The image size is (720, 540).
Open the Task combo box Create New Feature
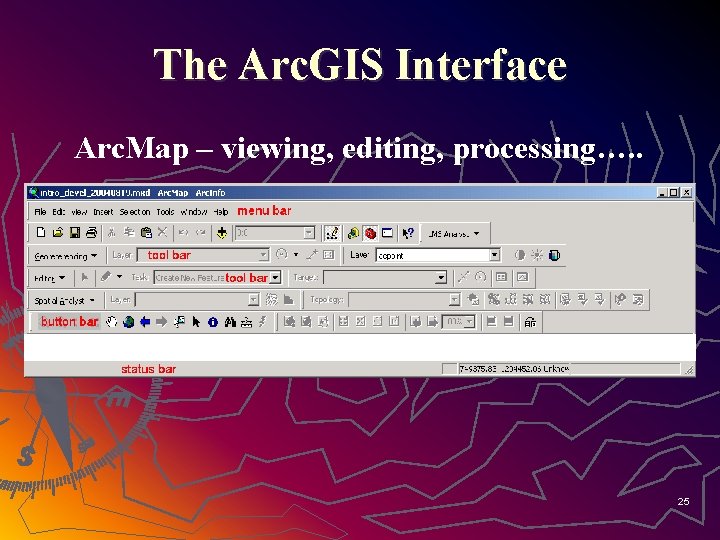pyautogui.click(x=217, y=277)
